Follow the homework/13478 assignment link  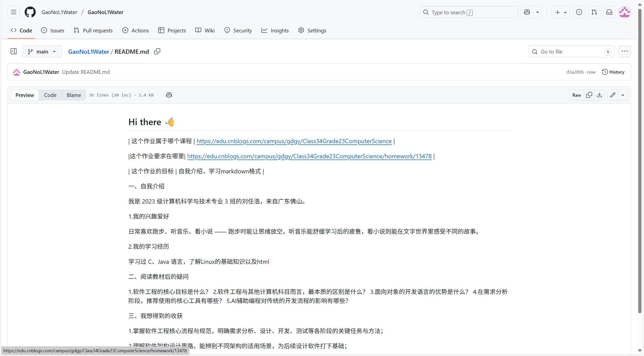tap(309, 156)
